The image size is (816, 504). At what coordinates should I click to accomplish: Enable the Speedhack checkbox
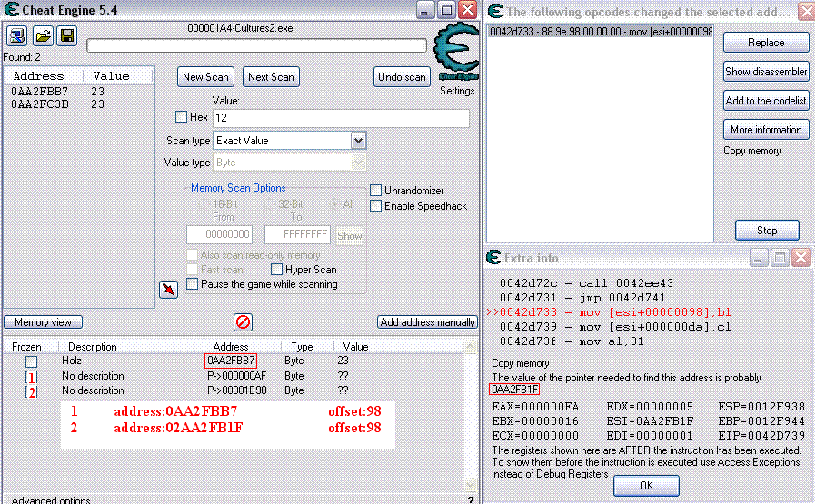[375, 206]
